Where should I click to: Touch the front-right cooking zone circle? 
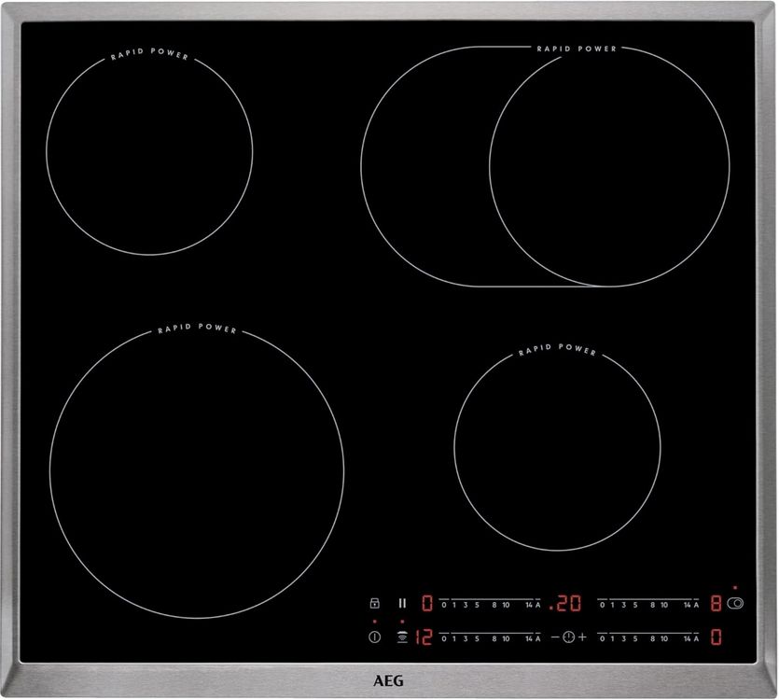(x=557, y=447)
